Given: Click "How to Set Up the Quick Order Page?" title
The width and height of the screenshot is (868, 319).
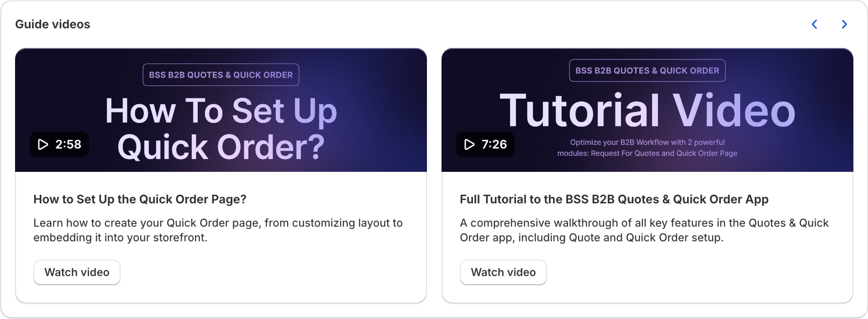Looking at the screenshot, I should pyautogui.click(x=140, y=199).
